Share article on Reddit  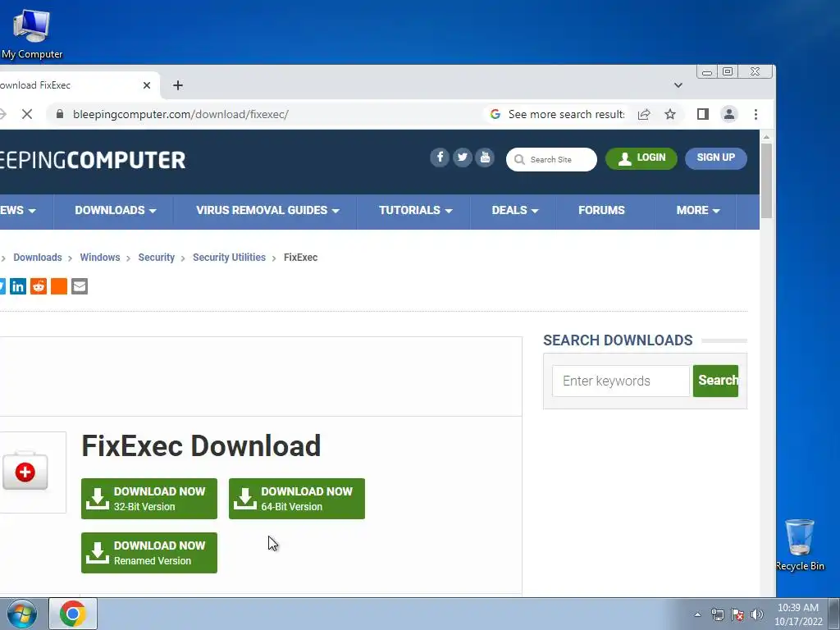pyautogui.click(x=39, y=286)
